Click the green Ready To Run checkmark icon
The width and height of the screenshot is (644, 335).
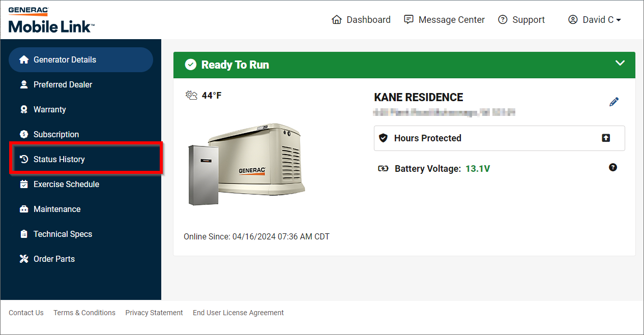pos(191,65)
